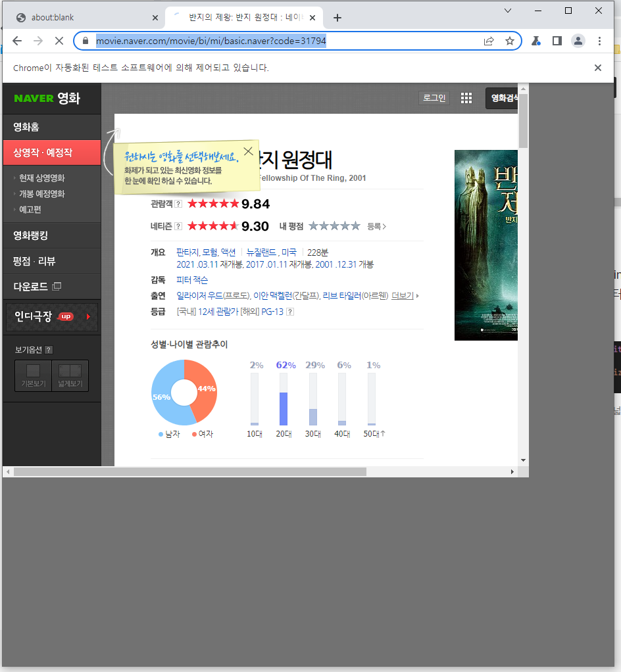Click the 뉴질랜드 country link

click(261, 252)
